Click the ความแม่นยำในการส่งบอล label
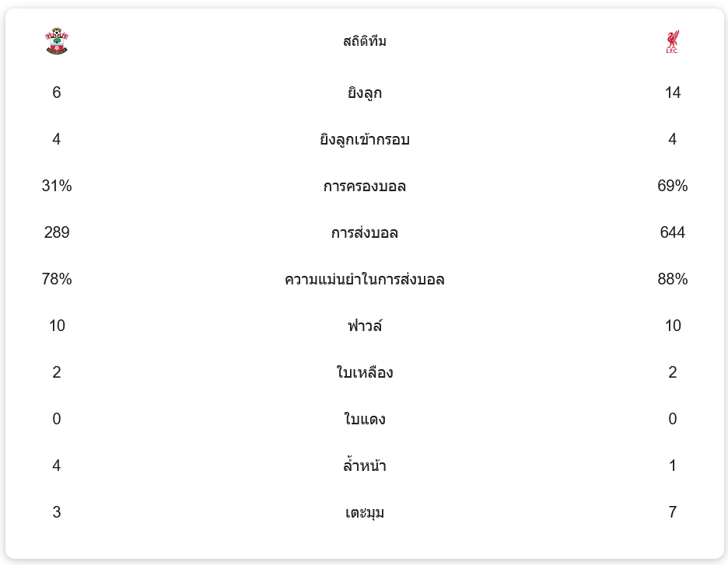 coord(365,280)
